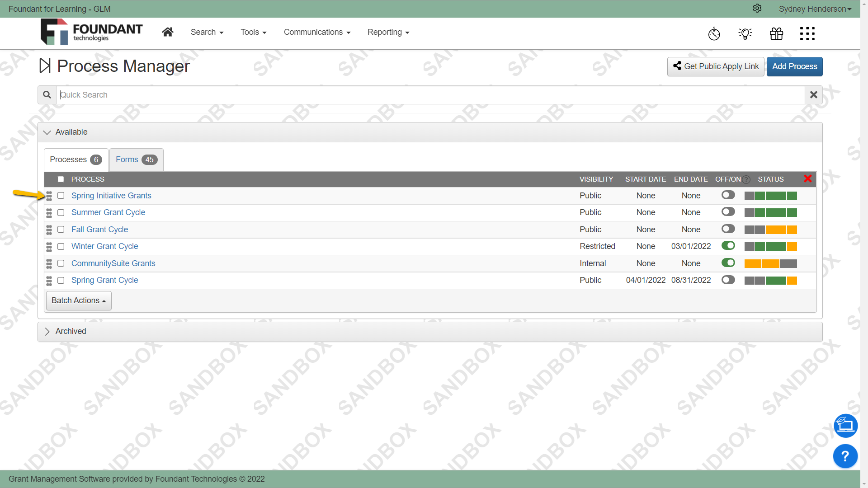Turn on Spring Grant Cycle toggle

pos(728,280)
